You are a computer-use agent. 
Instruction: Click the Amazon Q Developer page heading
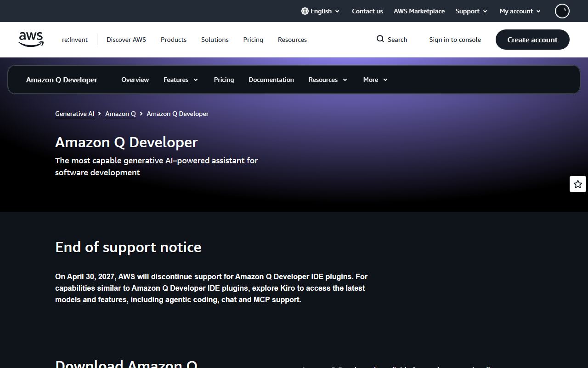126,142
